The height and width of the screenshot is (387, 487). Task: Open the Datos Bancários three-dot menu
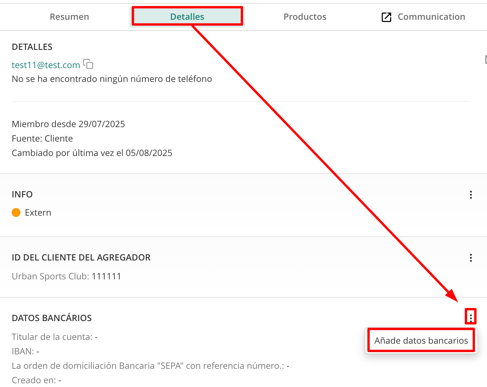coord(471,317)
